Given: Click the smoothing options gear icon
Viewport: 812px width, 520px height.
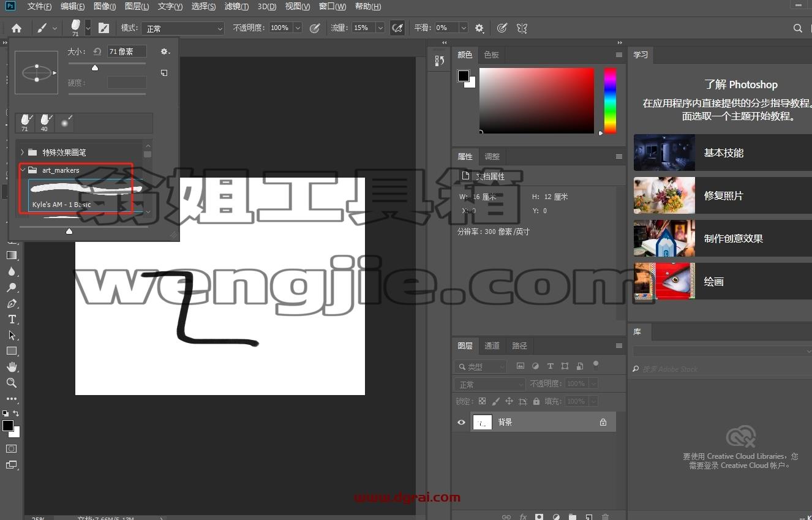Looking at the screenshot, I should 479,28.
